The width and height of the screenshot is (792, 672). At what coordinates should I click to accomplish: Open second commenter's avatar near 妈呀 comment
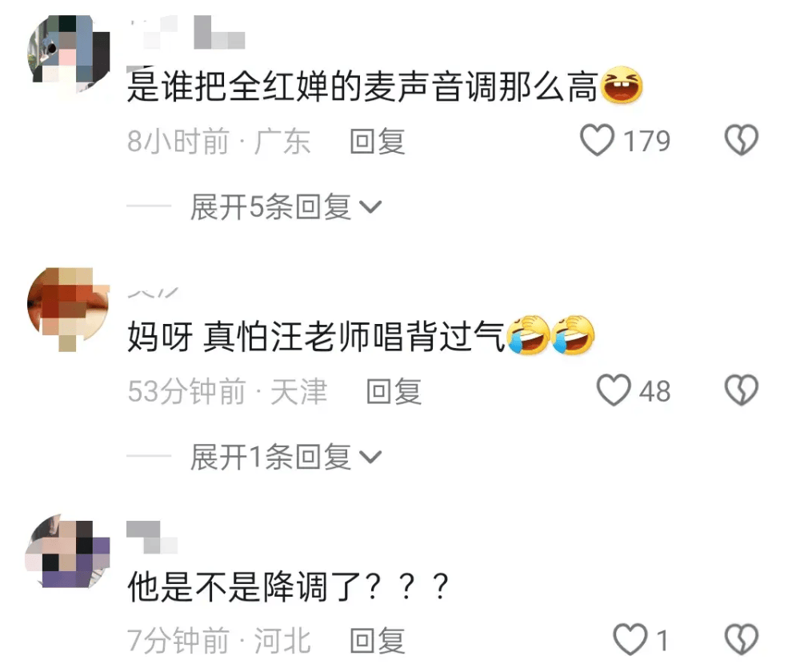coord(68,310)
